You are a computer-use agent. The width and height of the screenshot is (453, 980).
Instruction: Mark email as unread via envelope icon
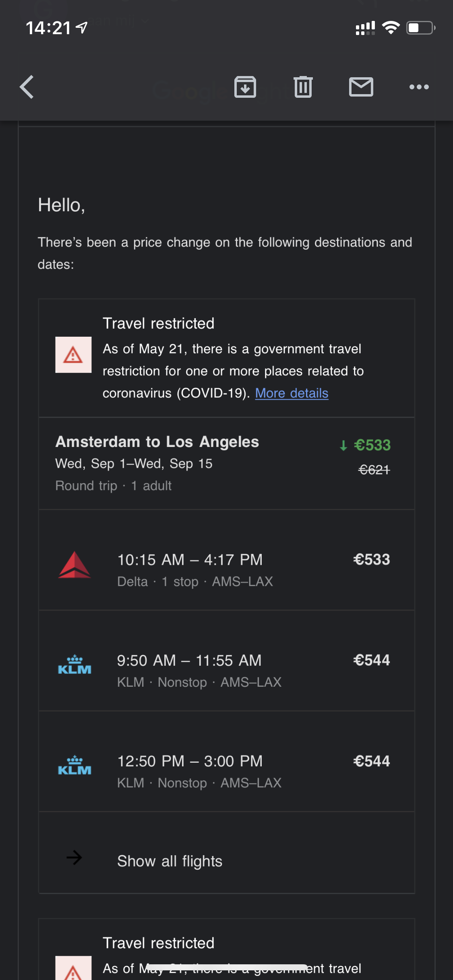click(361, 87)
